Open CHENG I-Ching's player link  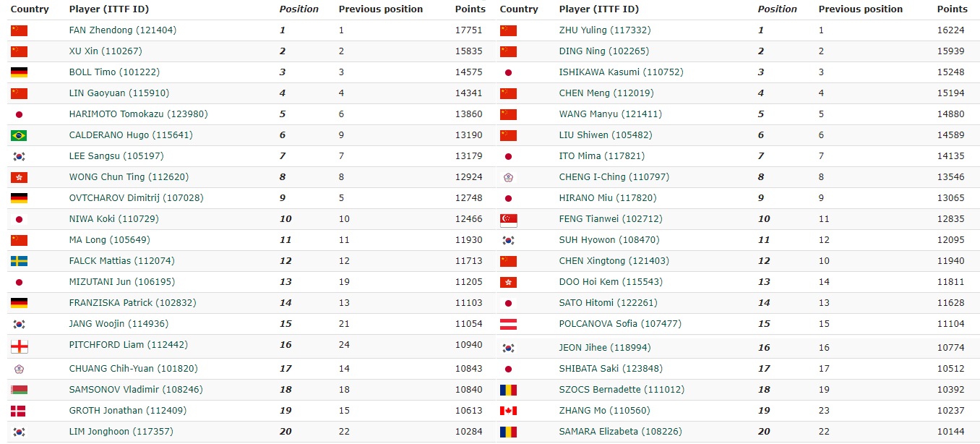614,177
